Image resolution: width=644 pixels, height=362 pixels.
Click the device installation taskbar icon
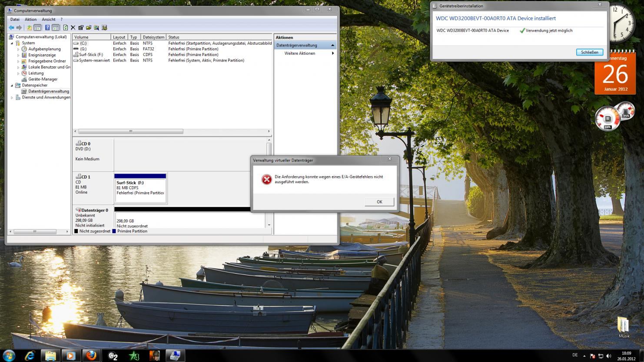click(x=175, y=355)
